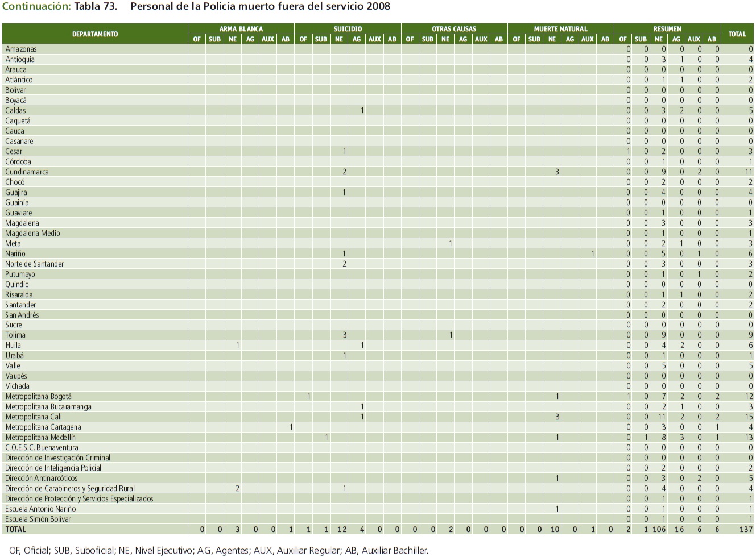Select the ARMA BLANCA group header

241,28
